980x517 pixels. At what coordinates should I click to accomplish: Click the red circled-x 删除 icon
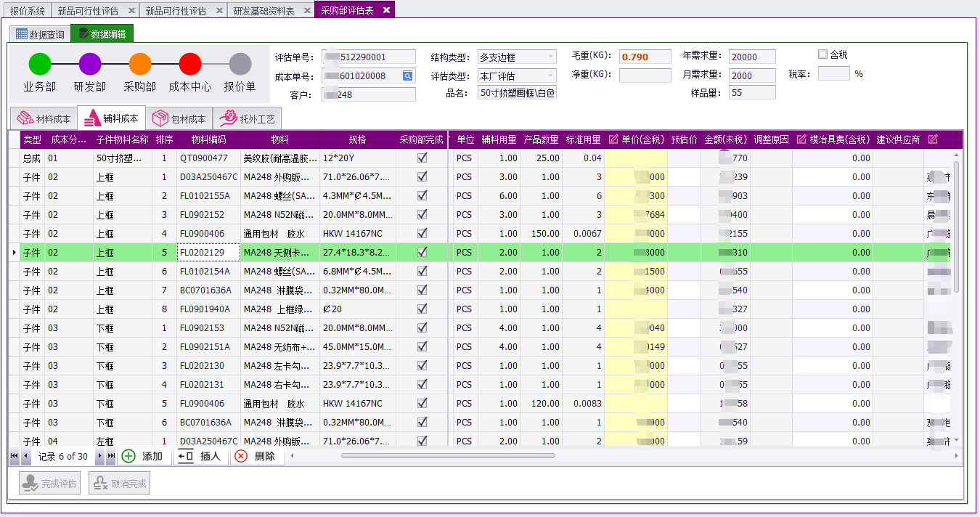point(242,456)
